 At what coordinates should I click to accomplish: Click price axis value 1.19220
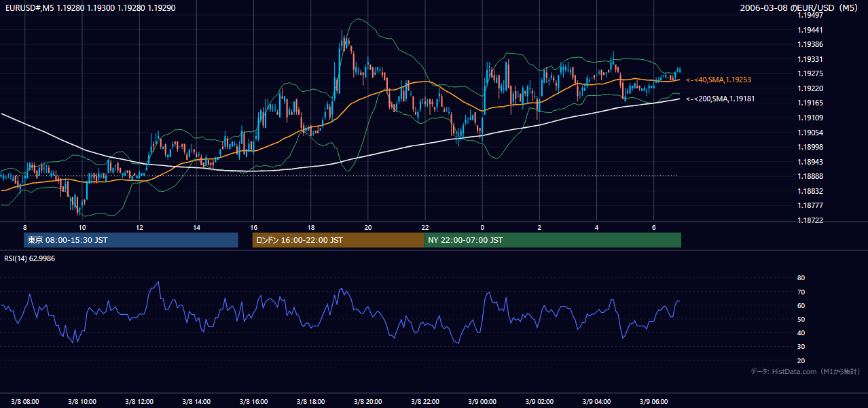[x=810, y=89]
